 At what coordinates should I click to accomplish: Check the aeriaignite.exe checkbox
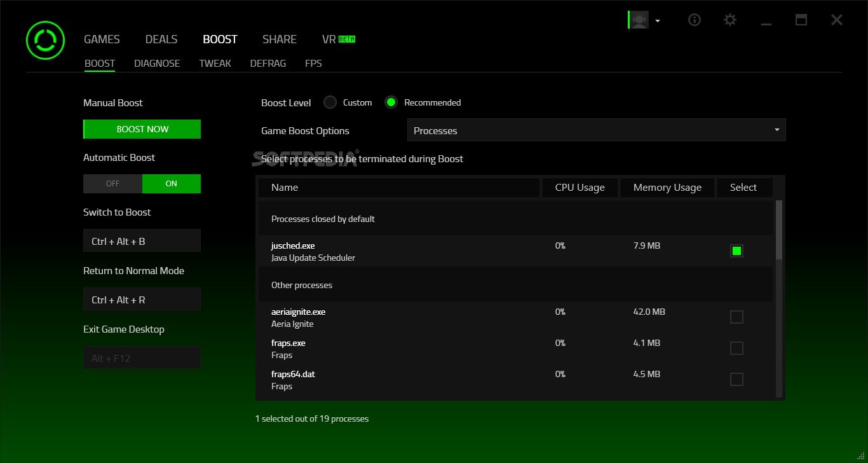click(x=736, y=317)
